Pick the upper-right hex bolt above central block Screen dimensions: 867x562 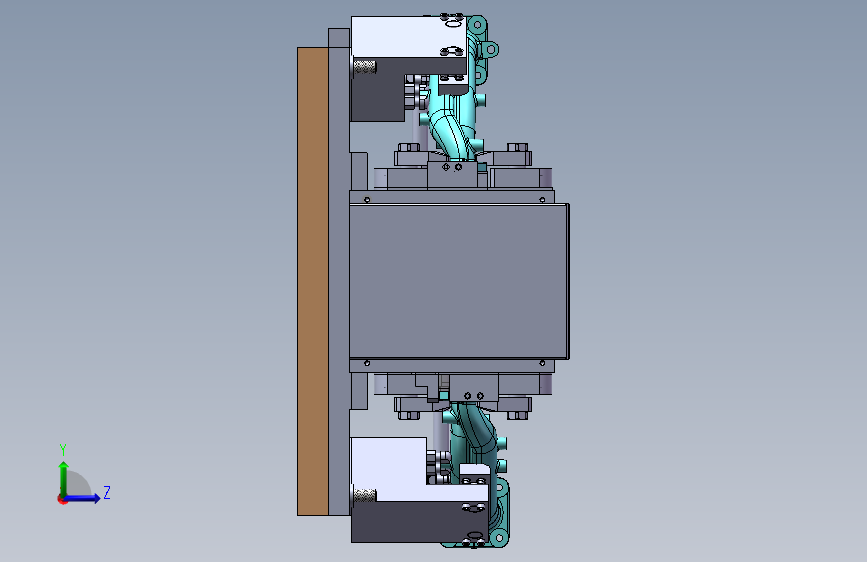(x=517, y=147)
